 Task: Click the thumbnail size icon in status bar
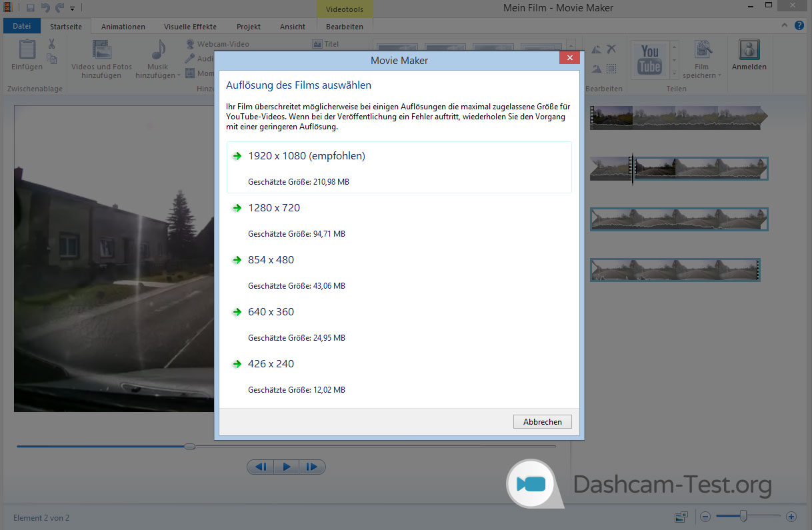point(681,516)
